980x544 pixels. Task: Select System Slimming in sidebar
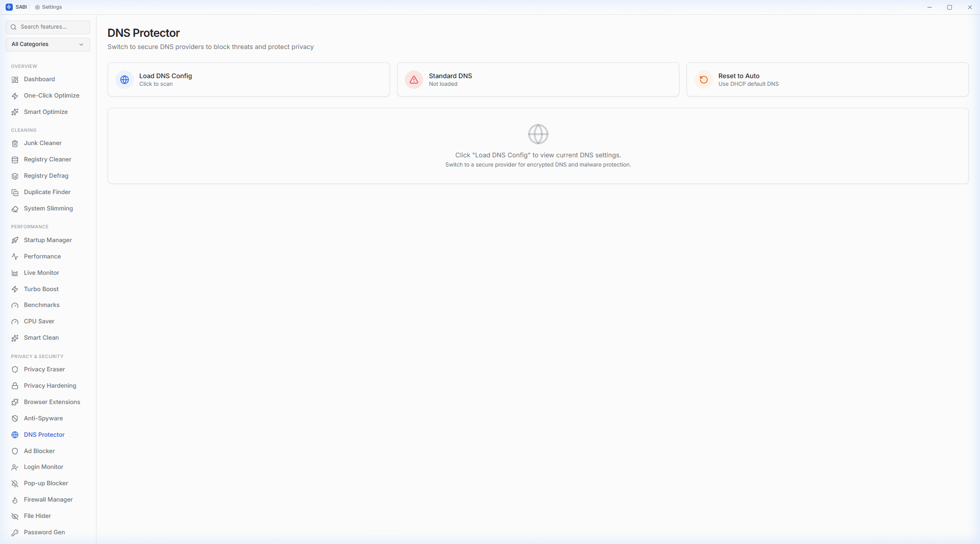coord(48,208)
